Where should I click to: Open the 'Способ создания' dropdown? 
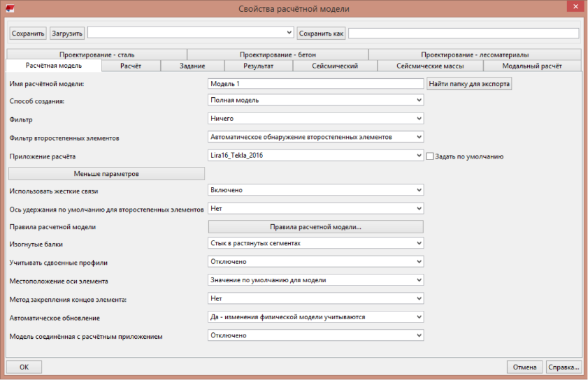click(316, 101)
